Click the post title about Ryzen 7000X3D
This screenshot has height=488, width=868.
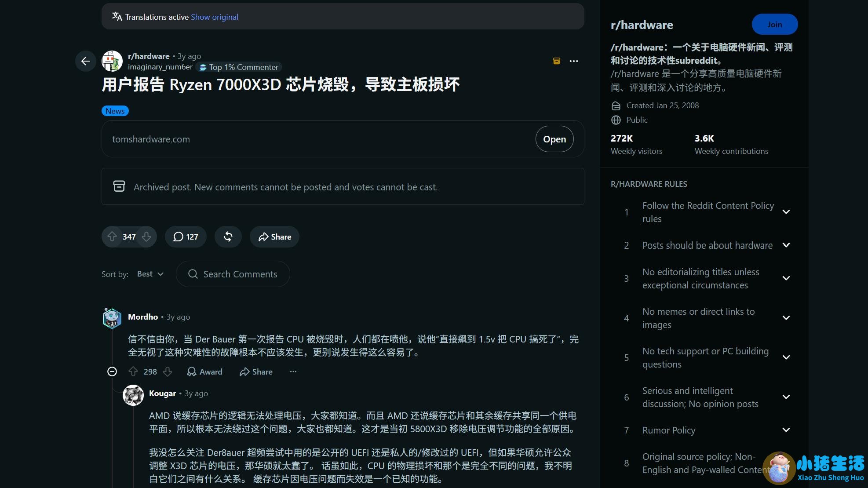[x=281, y=84]
